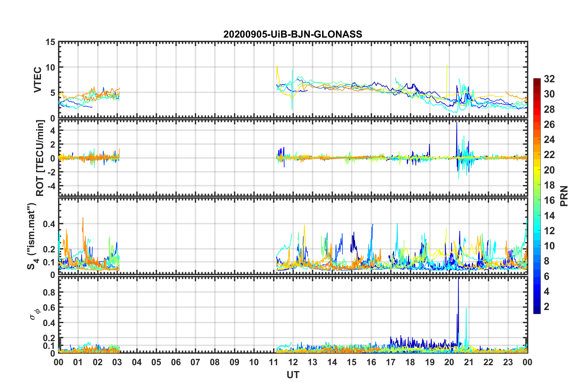Click the plot title 20200905-UiB-BJN-GLONASS

(293, 34)
